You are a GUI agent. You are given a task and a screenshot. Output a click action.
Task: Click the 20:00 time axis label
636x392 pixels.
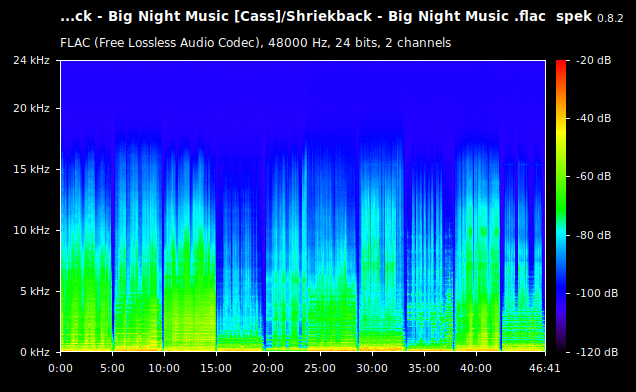[268, 368]
